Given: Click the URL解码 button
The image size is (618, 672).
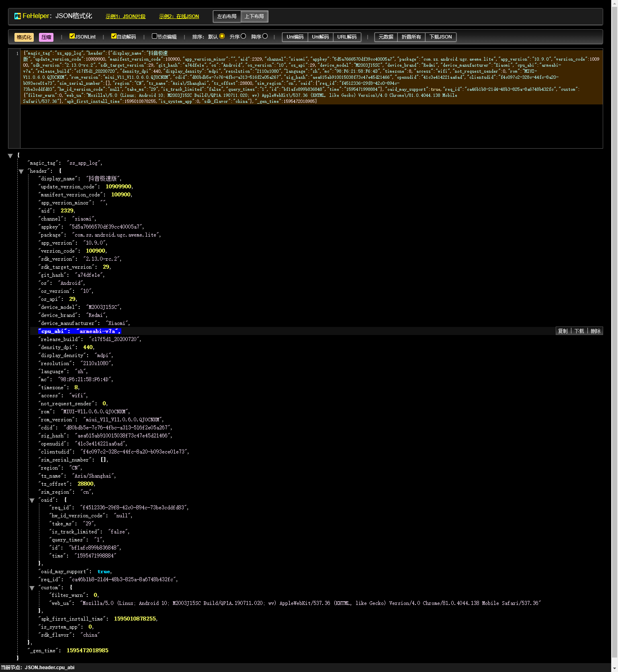Looking at the screenshot, I should 347,37.
